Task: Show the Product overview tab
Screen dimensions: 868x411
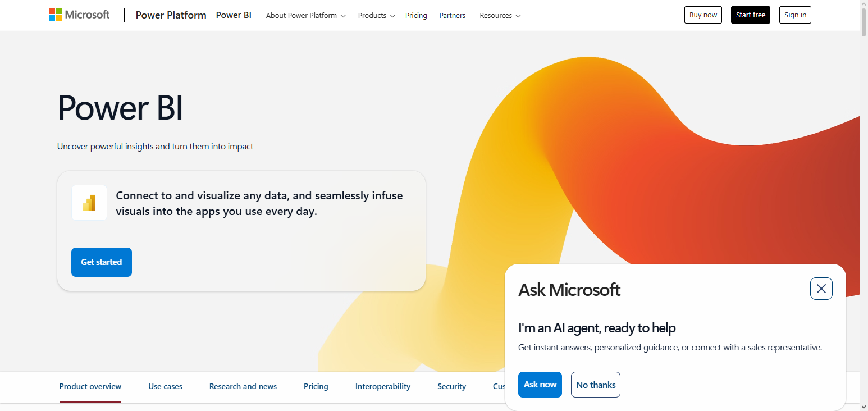Action: coord(90,386)
